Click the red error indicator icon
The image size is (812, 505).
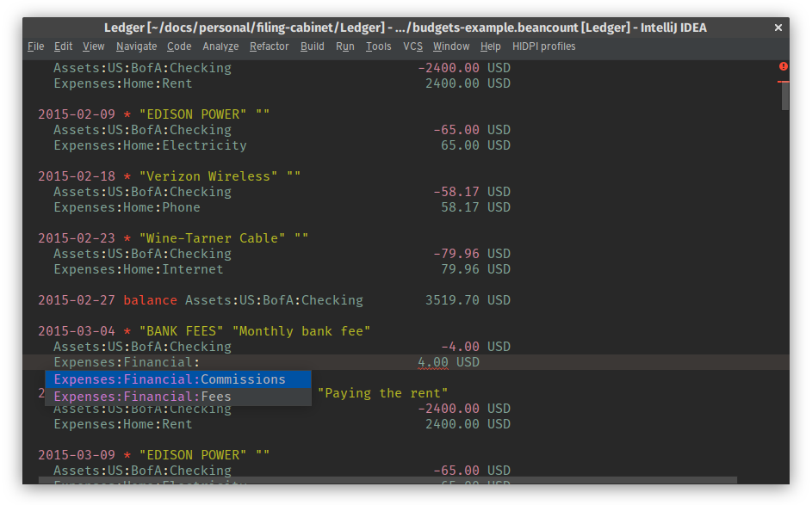tap(783, 66)
